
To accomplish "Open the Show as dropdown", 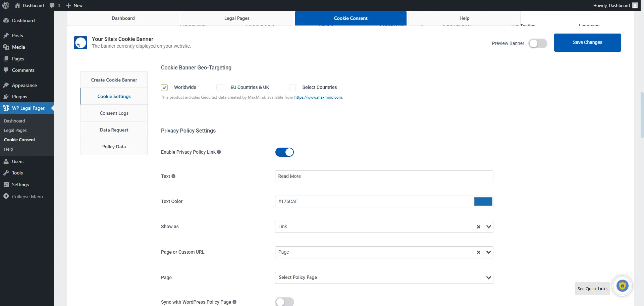I will (x=488, y=227).
